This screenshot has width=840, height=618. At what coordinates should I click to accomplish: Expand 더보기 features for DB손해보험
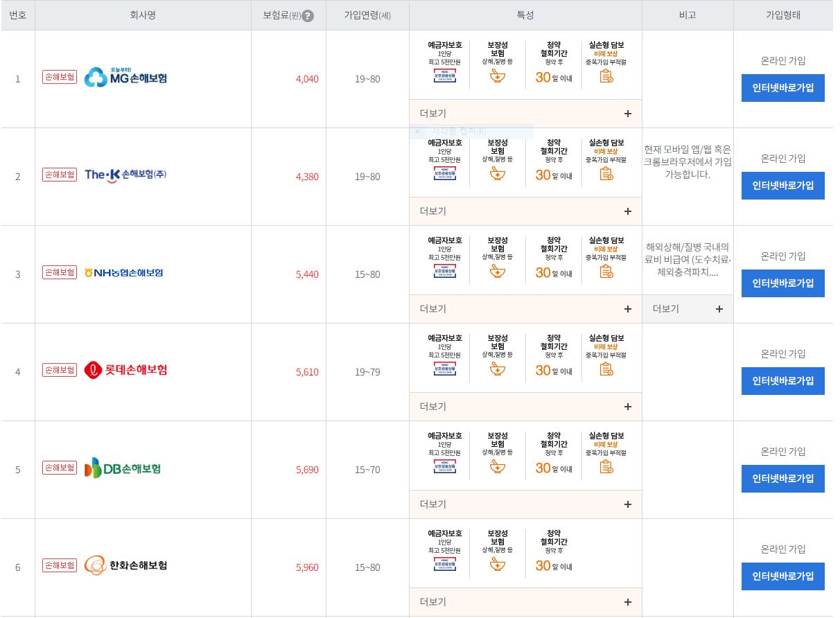(x=525, y=504)
